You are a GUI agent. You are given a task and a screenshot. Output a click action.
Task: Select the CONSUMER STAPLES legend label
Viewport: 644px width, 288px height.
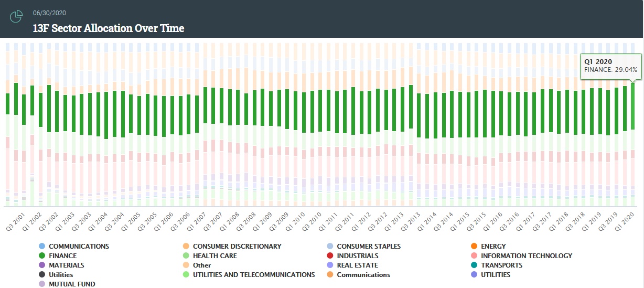(368, 246)
